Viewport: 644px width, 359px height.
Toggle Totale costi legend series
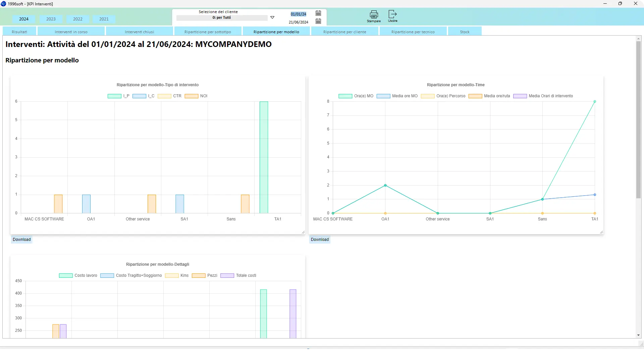238,275
